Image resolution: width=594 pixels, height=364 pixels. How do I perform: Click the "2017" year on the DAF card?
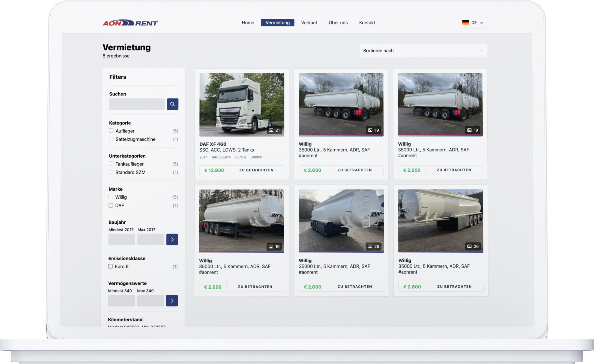203,157
